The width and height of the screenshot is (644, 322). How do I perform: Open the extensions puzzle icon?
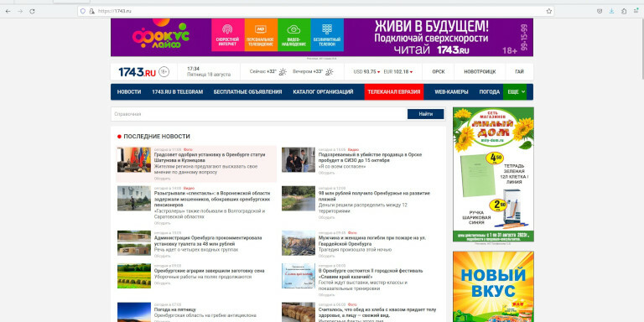(624, 11)
